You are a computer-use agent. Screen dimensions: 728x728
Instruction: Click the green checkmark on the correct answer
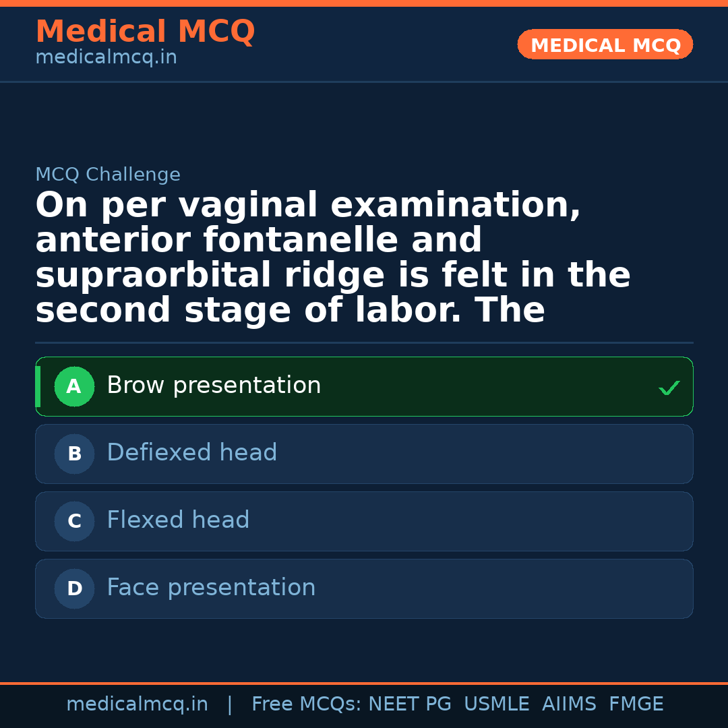click(669, 388)
